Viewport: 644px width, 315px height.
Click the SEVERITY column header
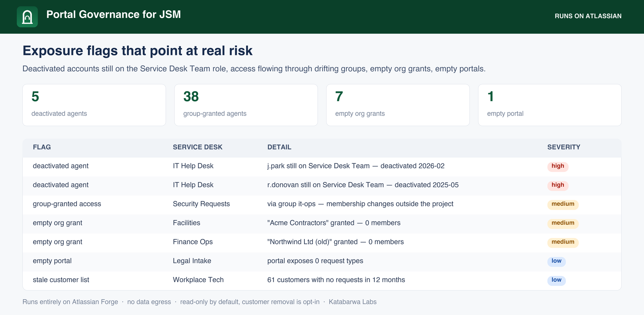click(x=564, y=147)
